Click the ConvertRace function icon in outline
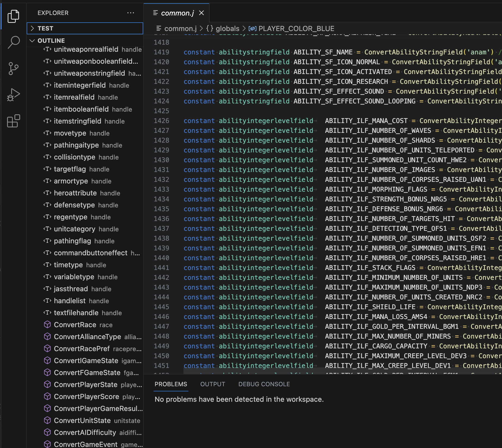 coord(47,325)
